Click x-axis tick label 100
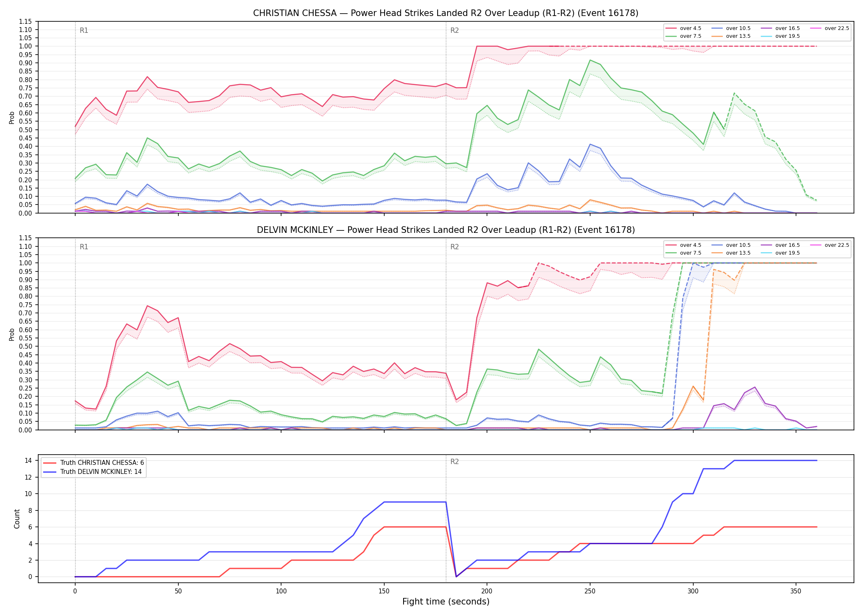 (x=281, y=591)
